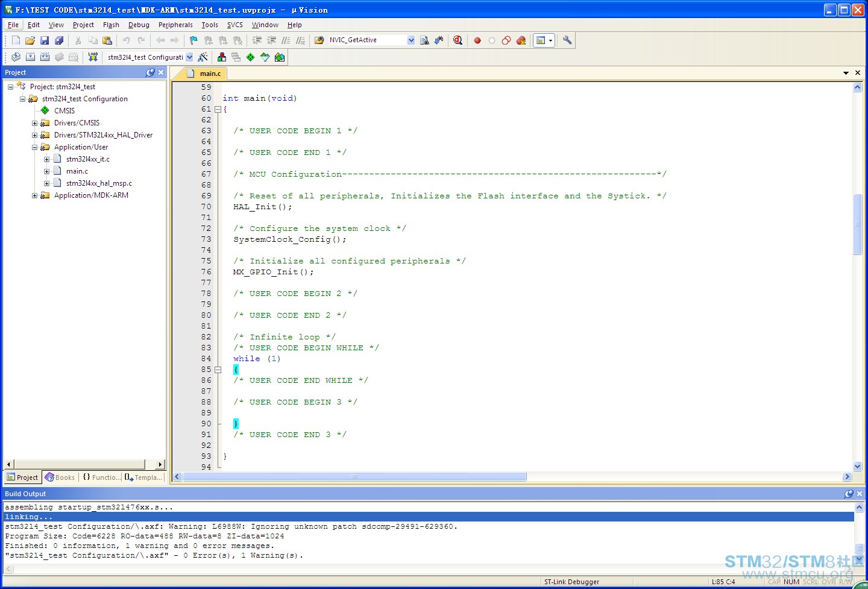This screenshot has height=589, width=868.
Task: Expand Drivers/STM32L4xx_HAL_Driver group
Action: click(x=34, y=135)
